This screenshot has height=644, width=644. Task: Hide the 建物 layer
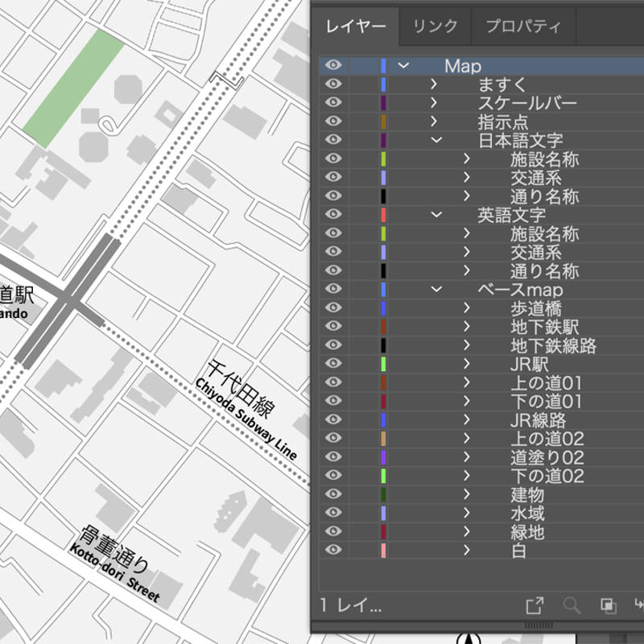tap(335, 494)
